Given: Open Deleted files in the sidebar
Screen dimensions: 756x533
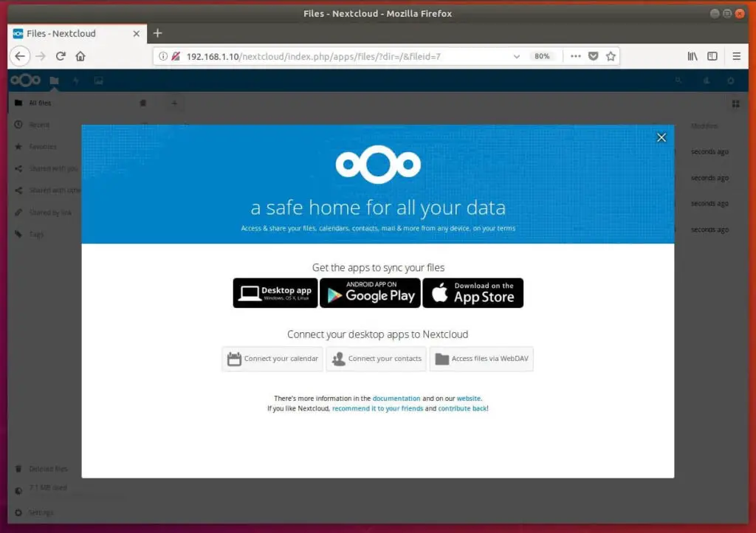Looking at the screenshot, I should pos(48,469).
